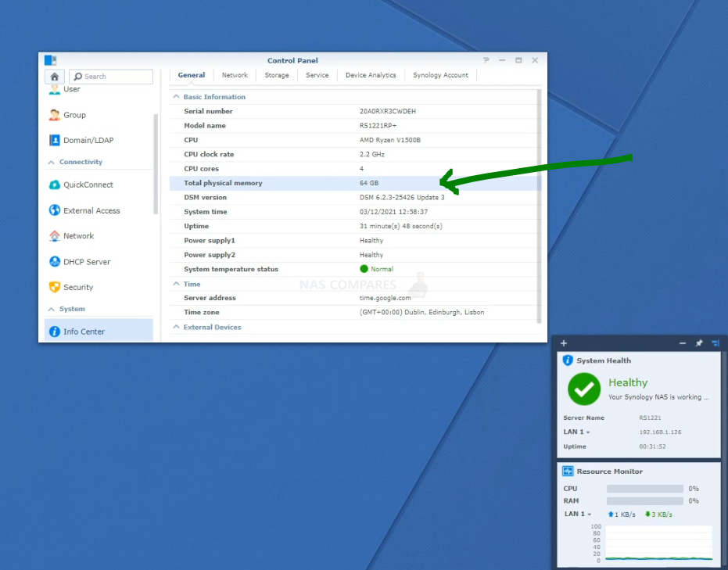Switch to the Network tab
Image resolution: width=728 pixels, height=570 pixels.
(235, 75)
